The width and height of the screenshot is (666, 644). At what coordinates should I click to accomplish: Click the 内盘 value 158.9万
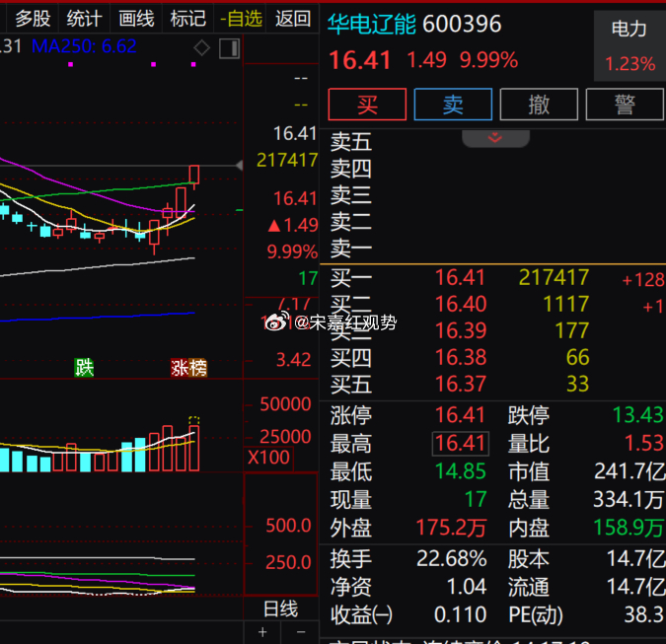pos(629,528)
